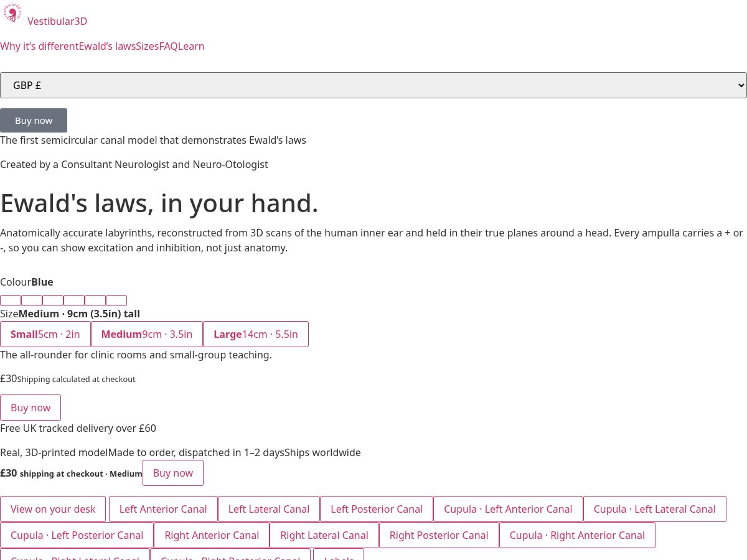
Task: Toggle Cupula · Right Anterior Canal
Action: 577,535
